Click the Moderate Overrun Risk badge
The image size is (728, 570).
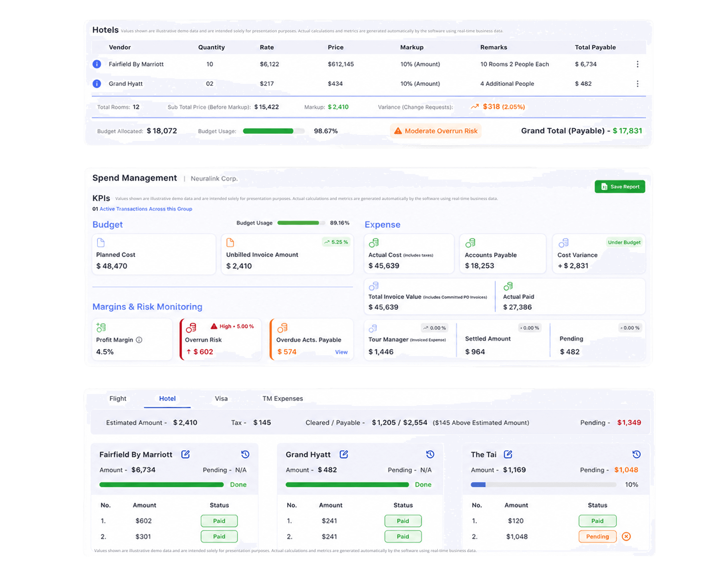pos(436,131)
